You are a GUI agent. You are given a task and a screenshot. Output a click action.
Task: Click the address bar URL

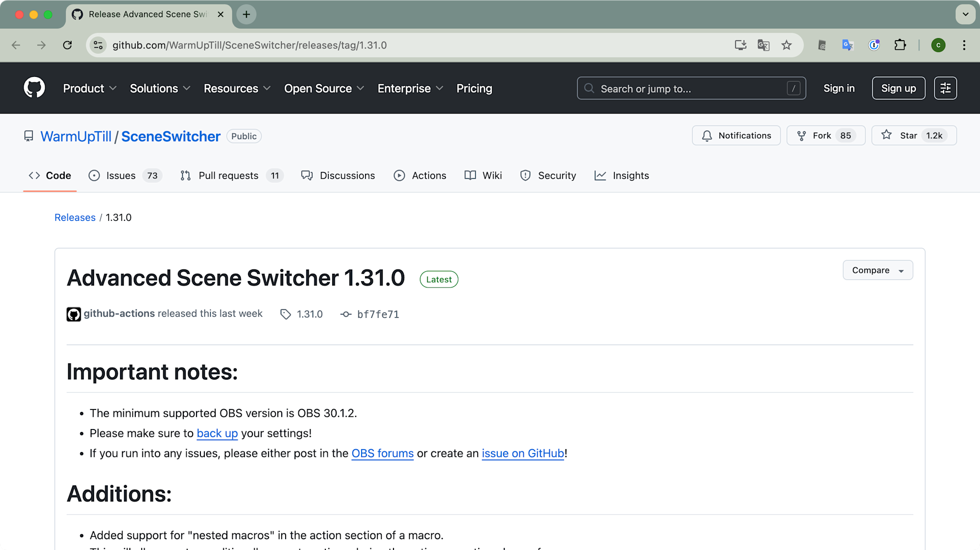point(249,45)
